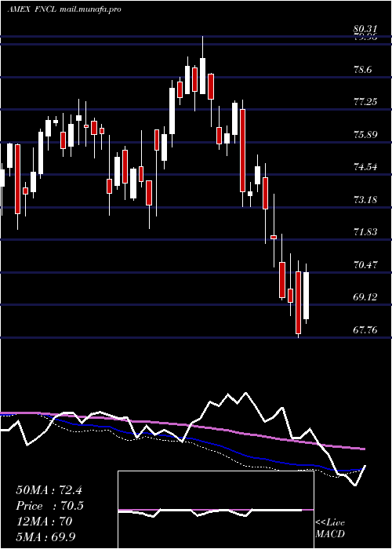The image size is (392, 549).
Task: Click inside the Live MACD inset box
Action: [216, 510]
